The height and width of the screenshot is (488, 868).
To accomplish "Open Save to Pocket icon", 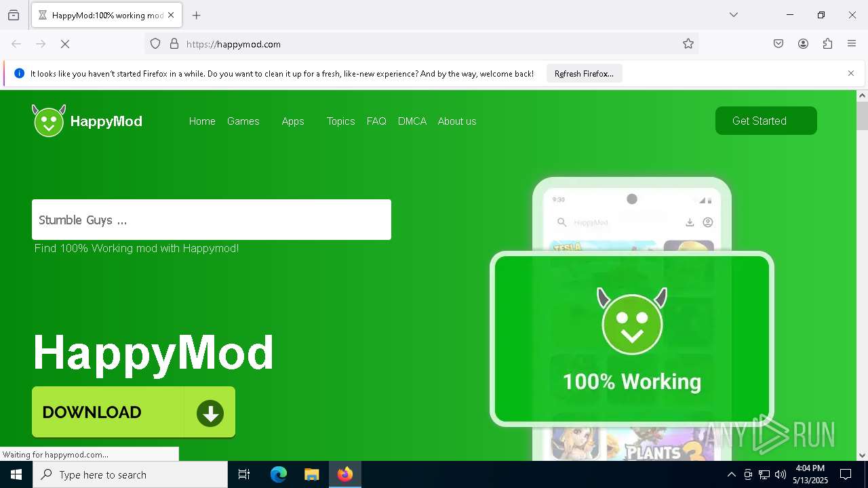I will click(x=778, y=44).
